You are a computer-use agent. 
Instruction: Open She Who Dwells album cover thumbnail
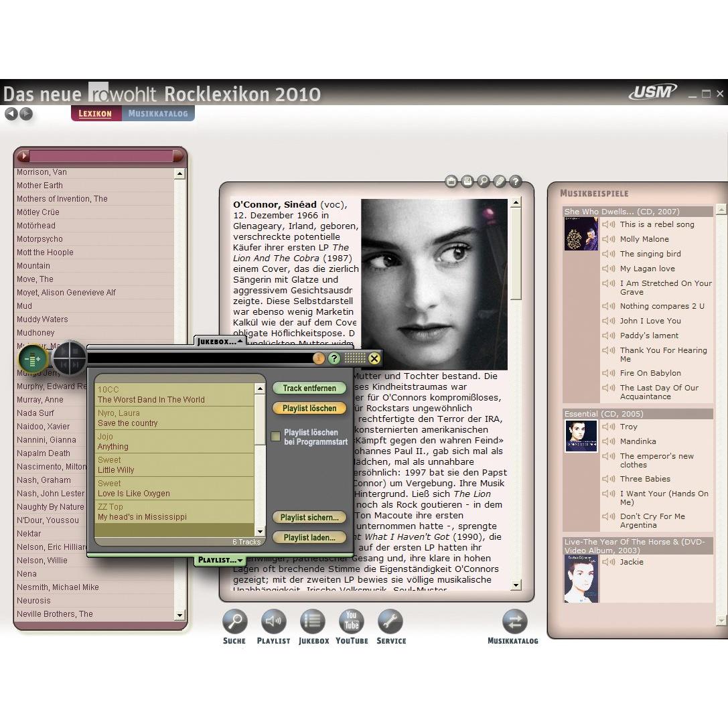(x=581, y=234)
